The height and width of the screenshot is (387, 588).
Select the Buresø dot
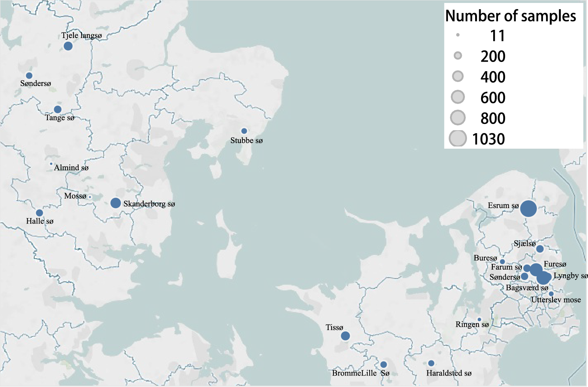pos(502,262)
